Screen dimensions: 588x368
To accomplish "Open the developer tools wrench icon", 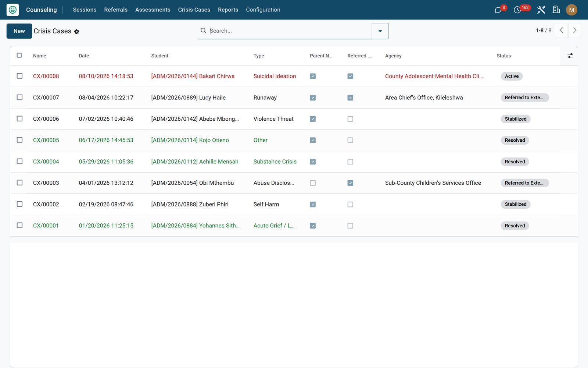I will click(x=541, y=10).
